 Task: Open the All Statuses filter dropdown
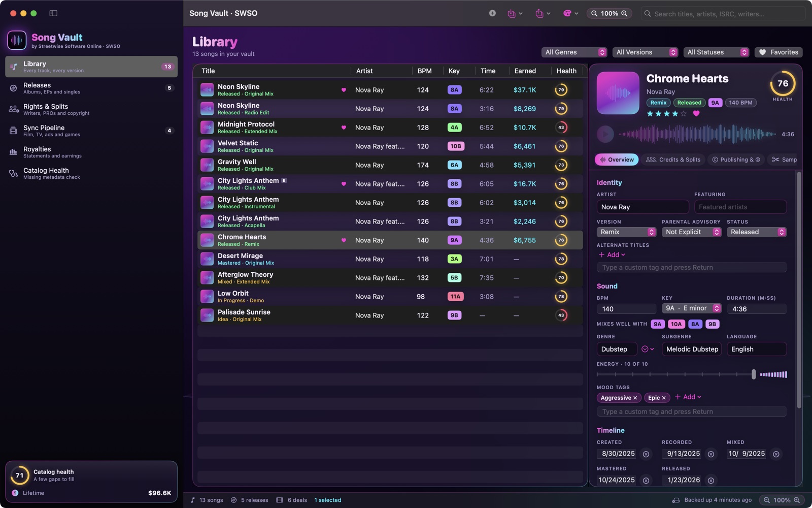(x=716, y=52)
